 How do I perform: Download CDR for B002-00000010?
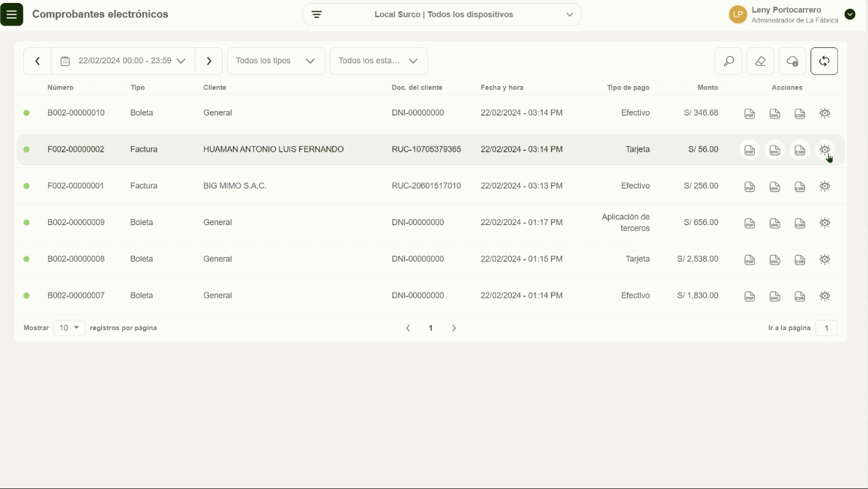(x=800, y=113)
